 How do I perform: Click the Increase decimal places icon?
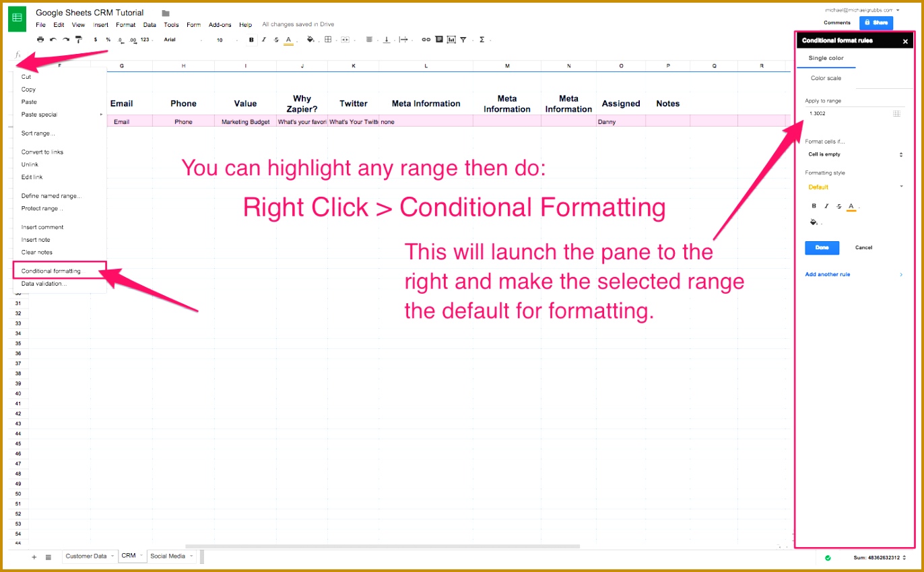pos(133,40)
